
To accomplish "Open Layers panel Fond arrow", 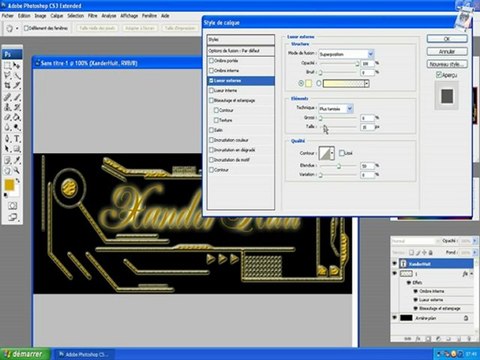I will [x=475, y=253].
